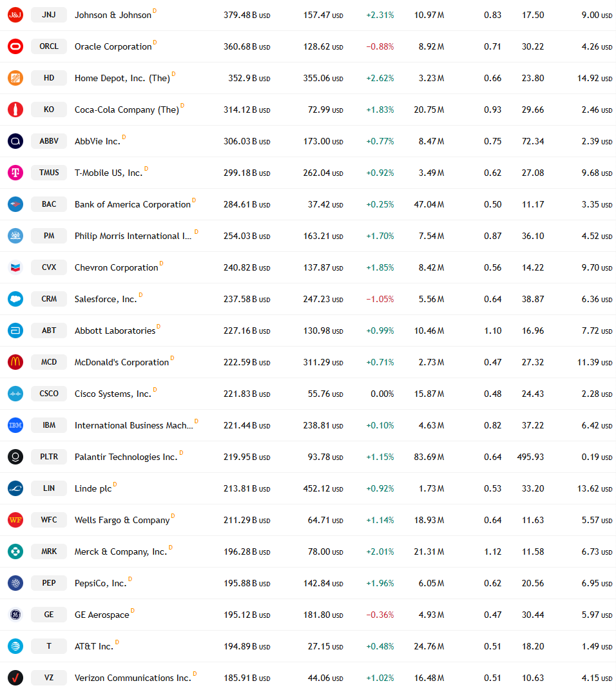Open the Bank of America Corporation link
Image resolution: width=616 pixels, height=690 pixels.
[133, 205]
